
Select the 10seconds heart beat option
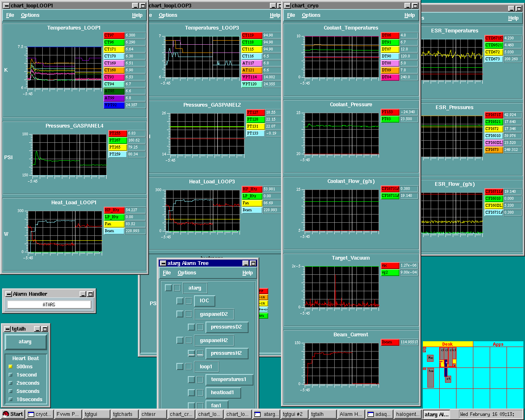tap(11, 399)
